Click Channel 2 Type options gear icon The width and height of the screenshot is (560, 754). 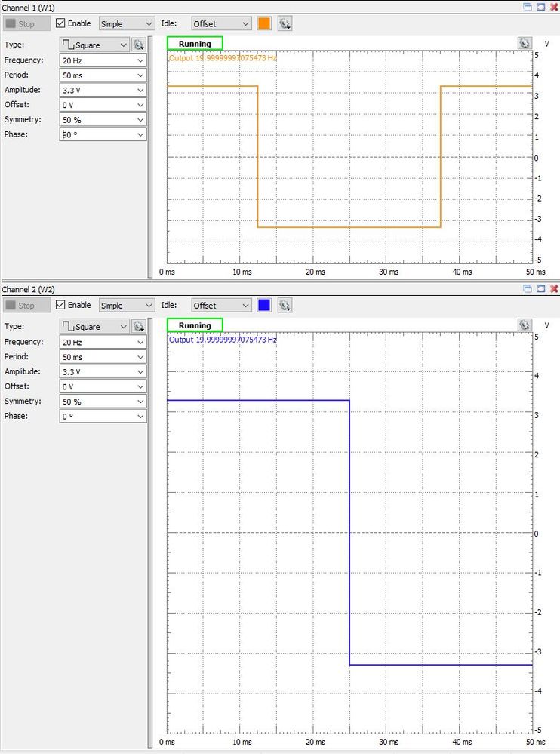(139, 327)
